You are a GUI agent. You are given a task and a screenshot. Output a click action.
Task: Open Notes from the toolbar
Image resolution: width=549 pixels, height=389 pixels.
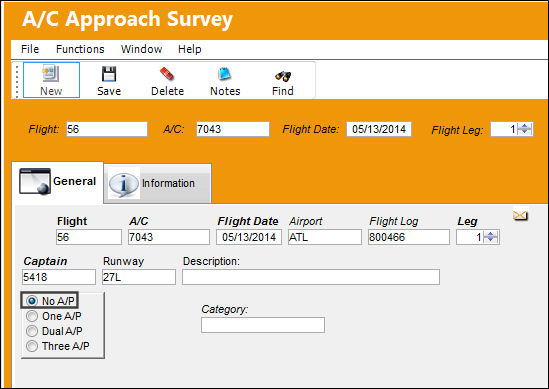pyautogui.click(x=225, y=80)
